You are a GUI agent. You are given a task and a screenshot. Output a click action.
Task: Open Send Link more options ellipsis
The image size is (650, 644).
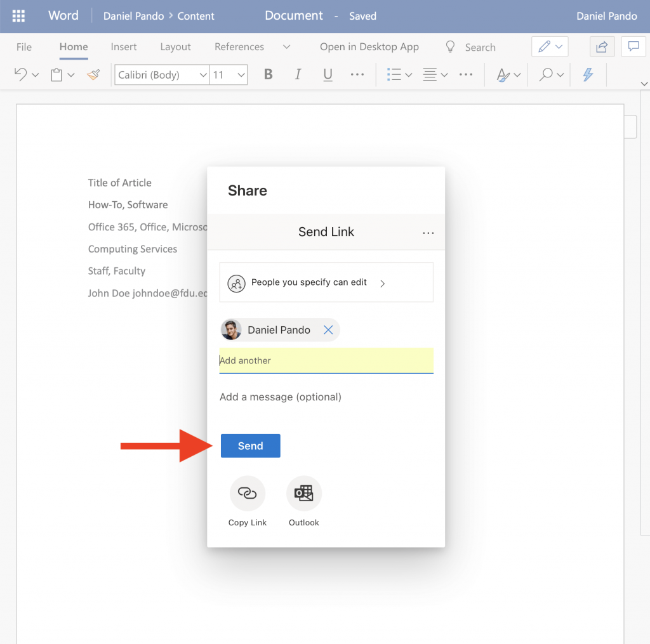[428, 233]
